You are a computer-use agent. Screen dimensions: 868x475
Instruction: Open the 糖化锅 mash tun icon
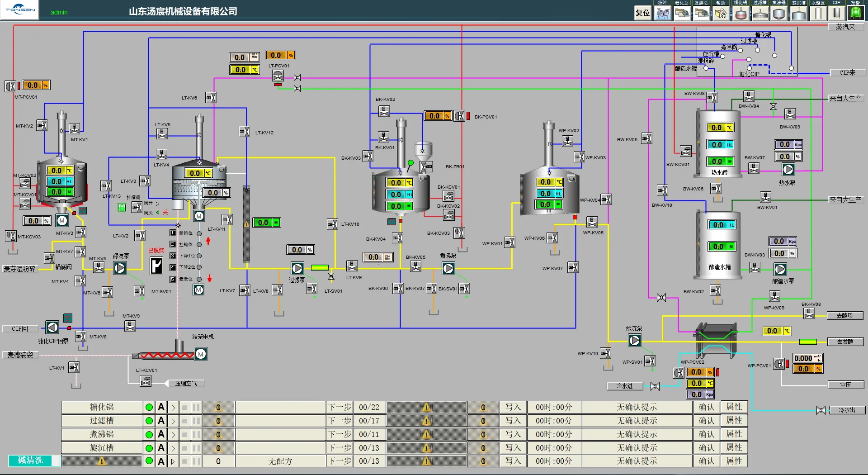point(741,13)
